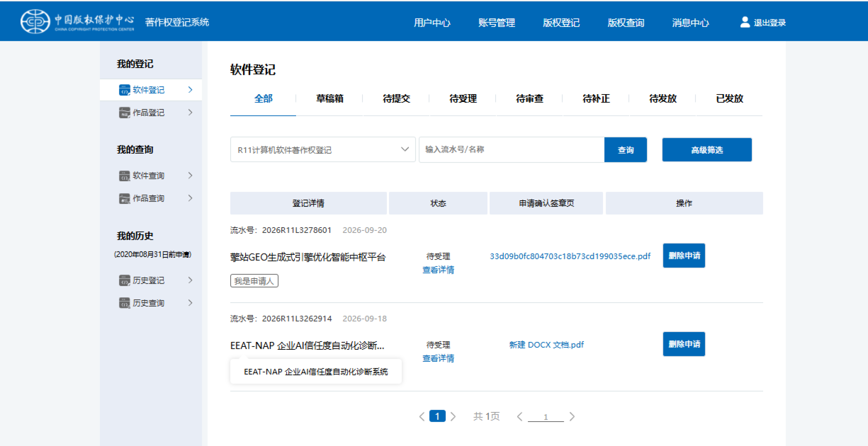Viewport: 868px width, 446px height.
Task: Open 消息中心 in the top navigation
Action: point(691,23)
